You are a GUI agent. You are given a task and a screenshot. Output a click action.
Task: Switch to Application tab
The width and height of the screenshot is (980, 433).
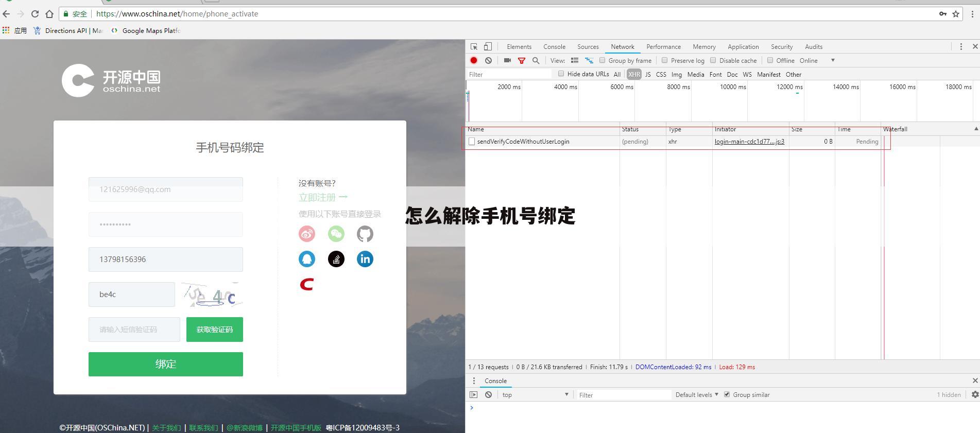[x=743, y=46]
